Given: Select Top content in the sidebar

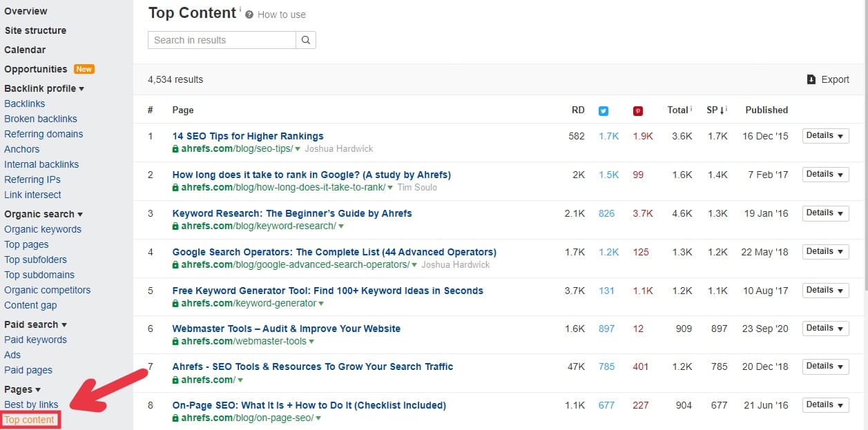Looking at the screenshot, I should click(30, 420).
